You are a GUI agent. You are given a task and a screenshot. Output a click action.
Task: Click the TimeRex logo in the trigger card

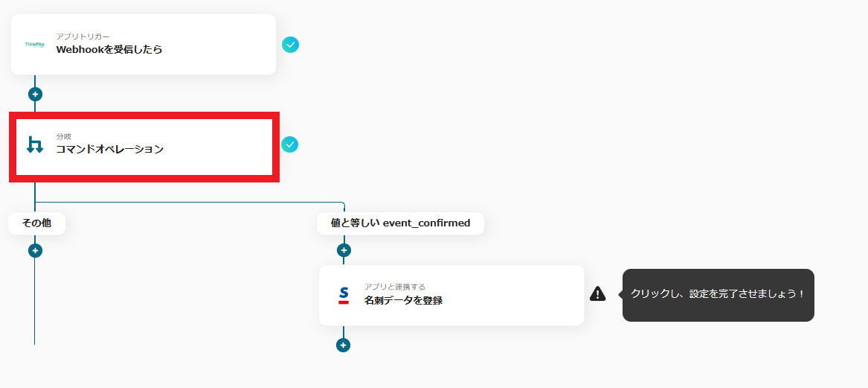[35, 45]
